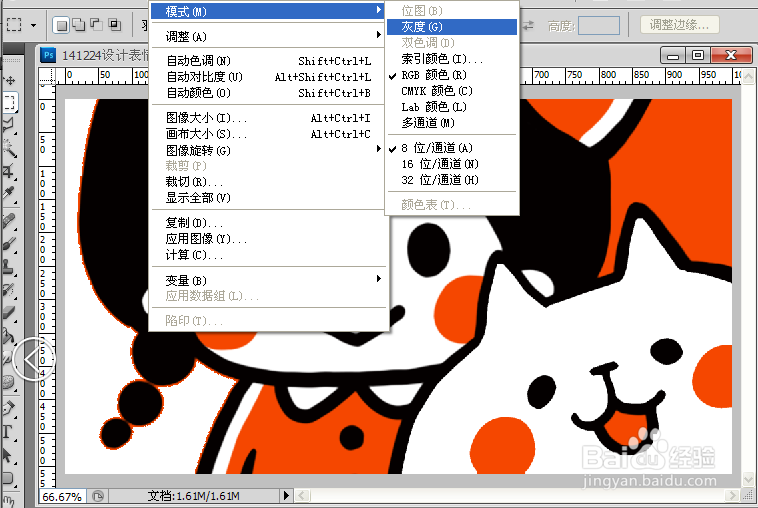This screenshot has height=508, width=758.
Task: Run 自动色调 auto tone command
Action: click(269, 61)
